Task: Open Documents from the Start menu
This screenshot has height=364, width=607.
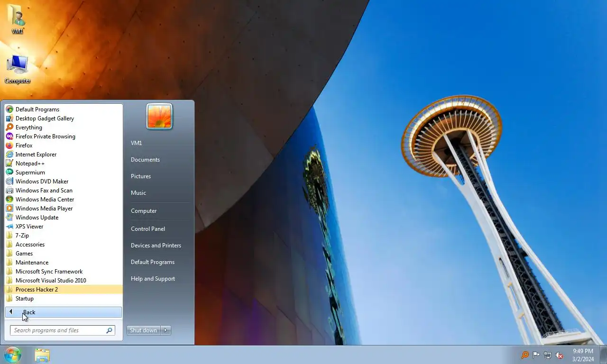Action: [x=159, y=160]
